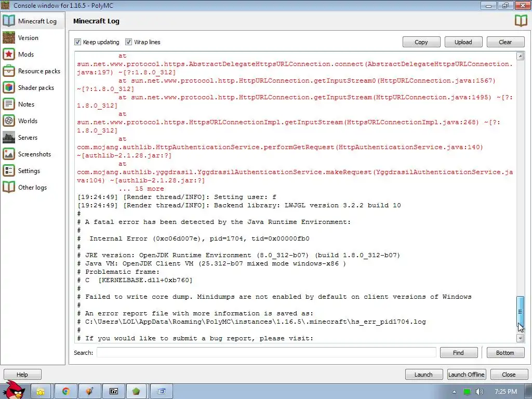Select Version tab label
This screenshot has height=399, width=532.
(x=28, y=37)
